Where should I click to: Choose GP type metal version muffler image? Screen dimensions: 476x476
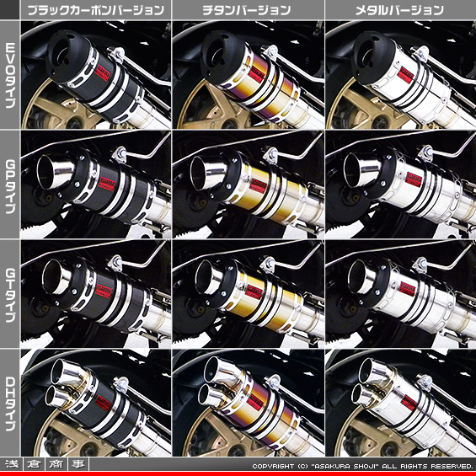pos(401,185)
